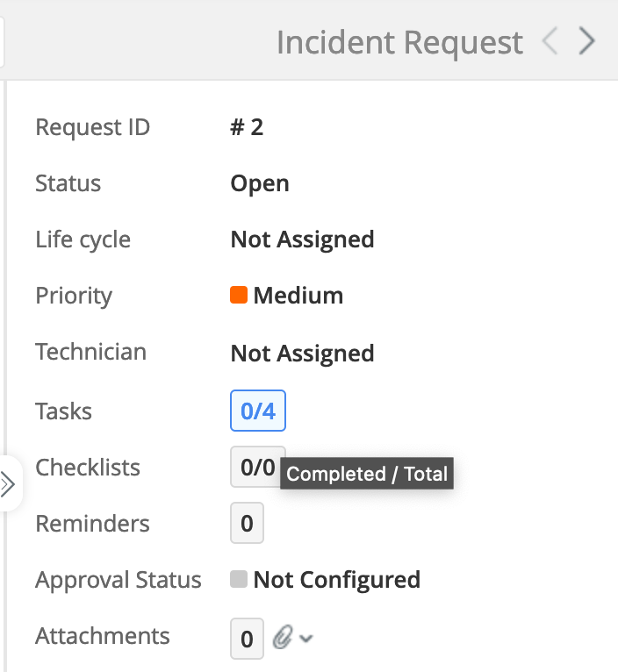Click the orange Medium priority swatch
Image resolution: width=618 pixels, height=672 pixels.
pos(238,296)
